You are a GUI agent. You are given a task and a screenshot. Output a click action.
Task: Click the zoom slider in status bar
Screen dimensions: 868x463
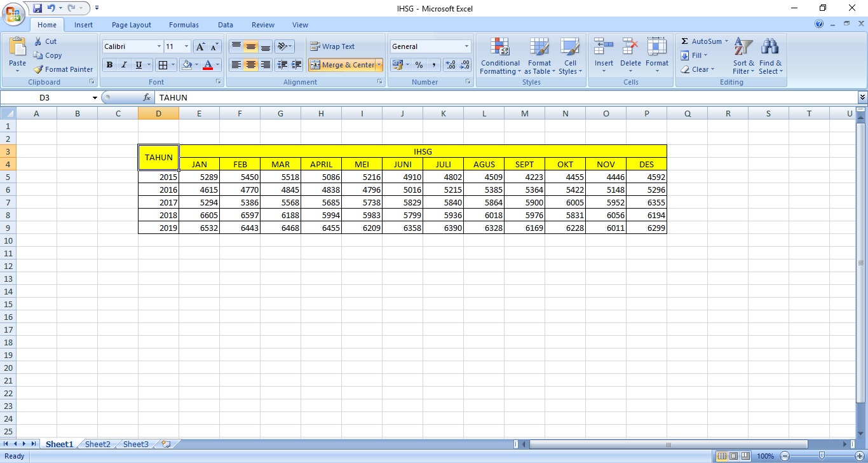(x=822, y=456)
